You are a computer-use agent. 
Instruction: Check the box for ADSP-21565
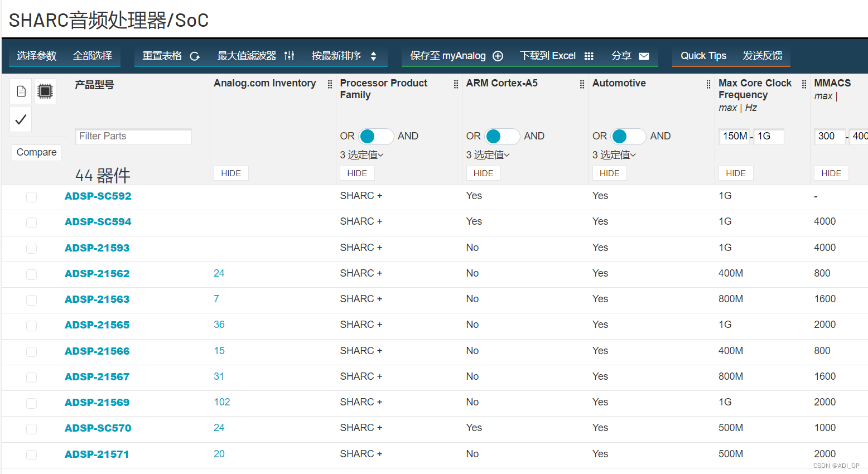pos(32,326)
